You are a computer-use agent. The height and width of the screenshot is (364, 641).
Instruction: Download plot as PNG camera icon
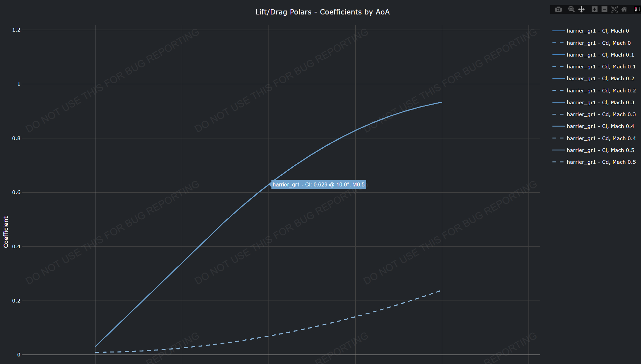558,9
